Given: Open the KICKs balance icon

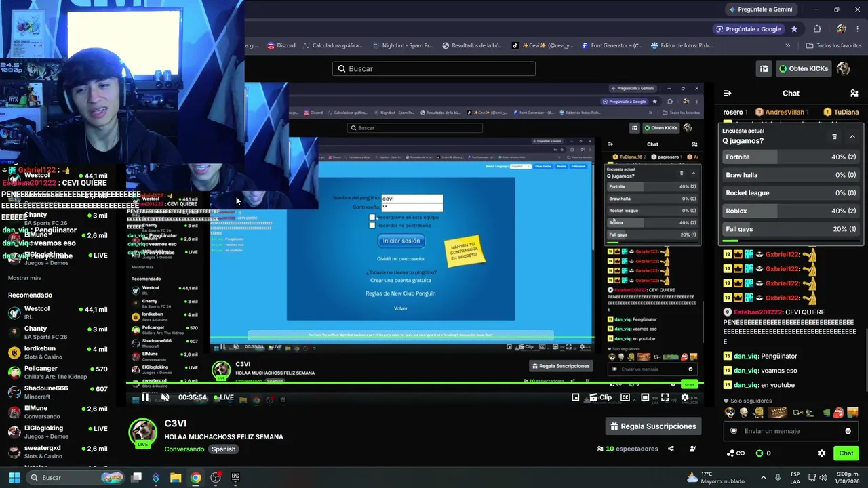Looking at the screenshot, I should 763,453.
